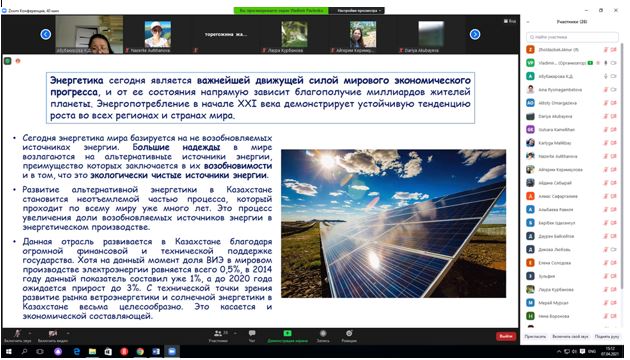Search participants in Найти участника field
The image size is (630, 360).
click(x=572, y=37)
